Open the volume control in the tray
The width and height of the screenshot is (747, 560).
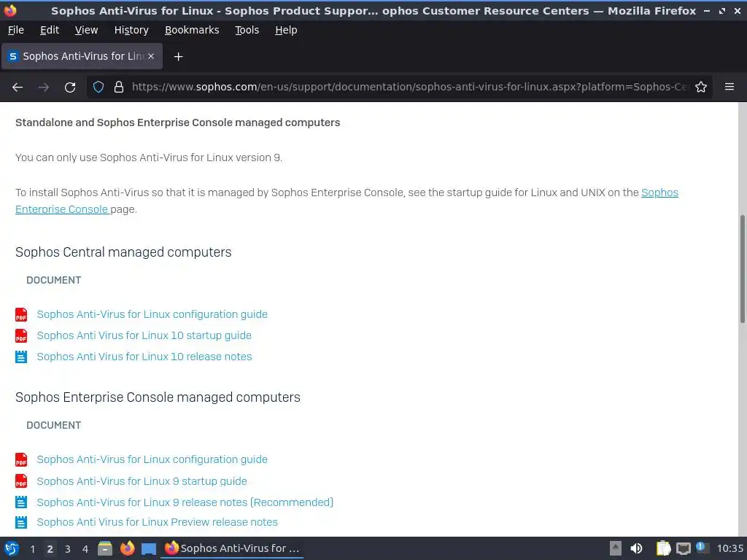636,548
